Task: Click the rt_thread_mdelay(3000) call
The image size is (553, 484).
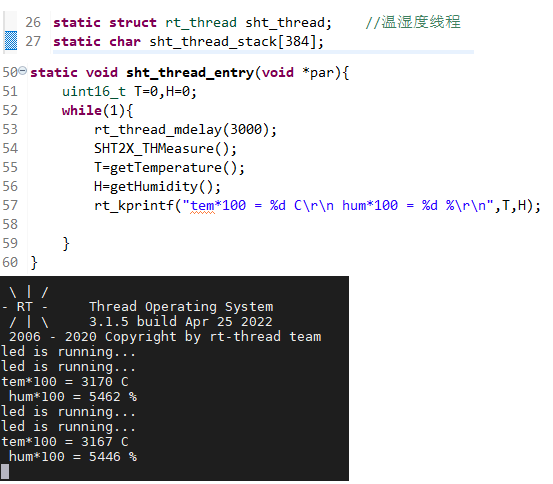Action: 185,130
